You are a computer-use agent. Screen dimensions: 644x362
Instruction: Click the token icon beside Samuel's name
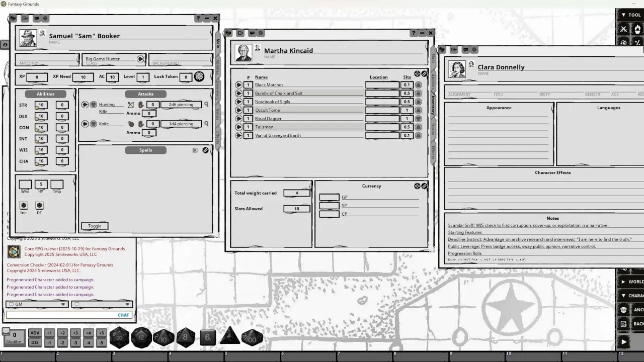click(x=42, y=33)
